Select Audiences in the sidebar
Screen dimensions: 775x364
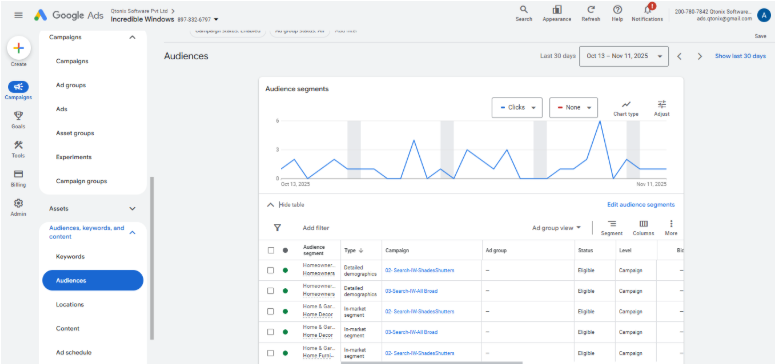coord(93,280)
